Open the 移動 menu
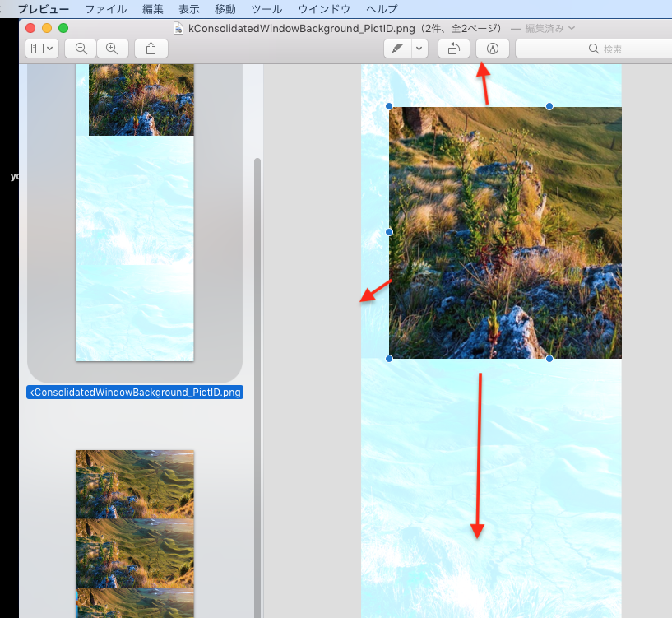672x618 pixels. click(x=225, y=9)
